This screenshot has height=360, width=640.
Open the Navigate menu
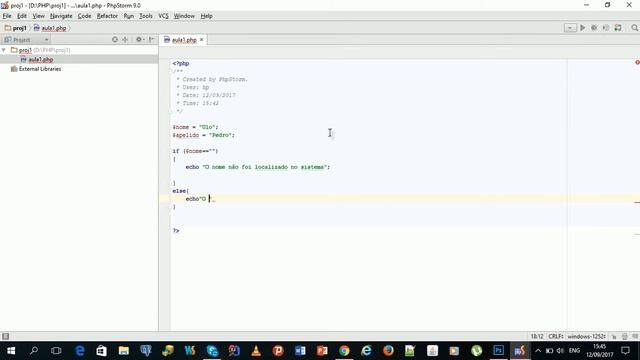pyautogui.click(x=61, y=16)
